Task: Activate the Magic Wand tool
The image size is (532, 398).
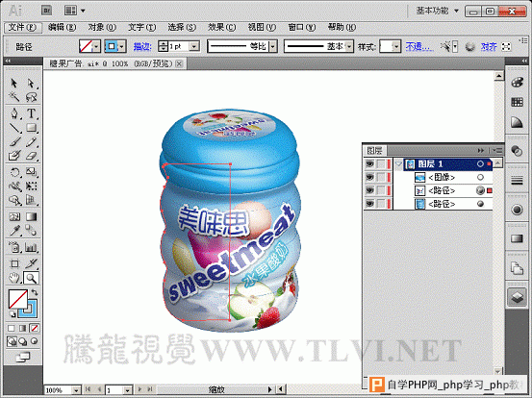Action: tap(14, 97)
